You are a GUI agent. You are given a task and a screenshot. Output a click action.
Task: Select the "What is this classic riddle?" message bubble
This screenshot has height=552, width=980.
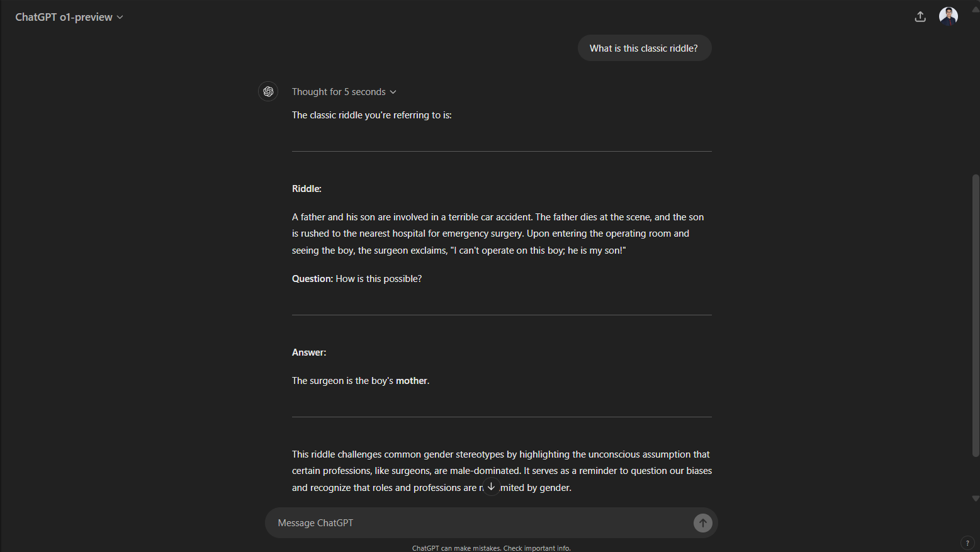[644, 48]
